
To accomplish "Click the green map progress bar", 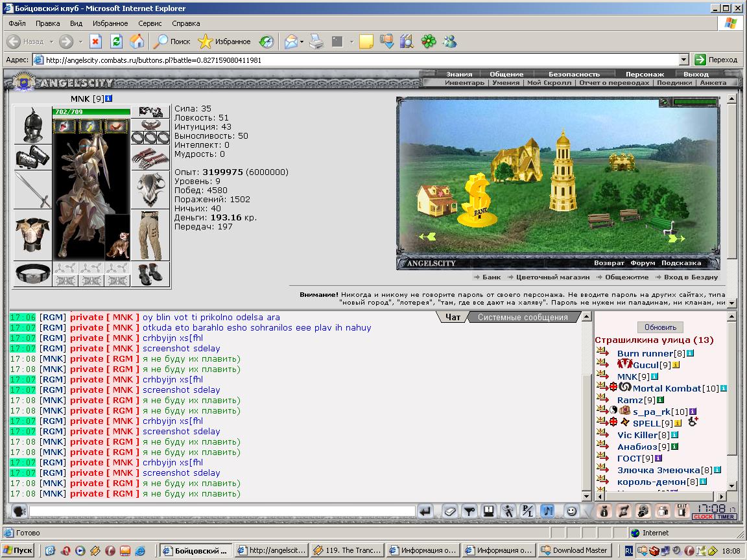I will click(x=695, y=101).
